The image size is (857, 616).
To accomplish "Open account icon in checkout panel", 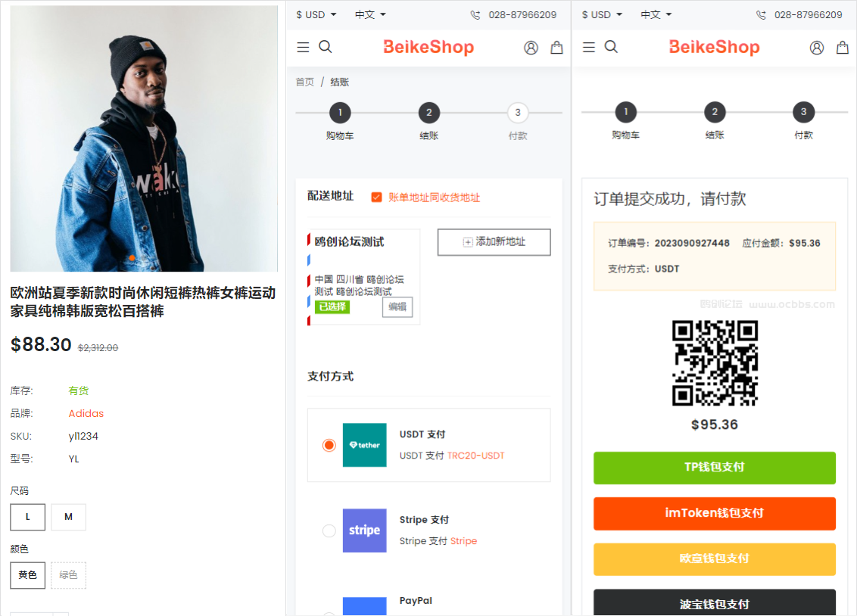I will point(531,48).
